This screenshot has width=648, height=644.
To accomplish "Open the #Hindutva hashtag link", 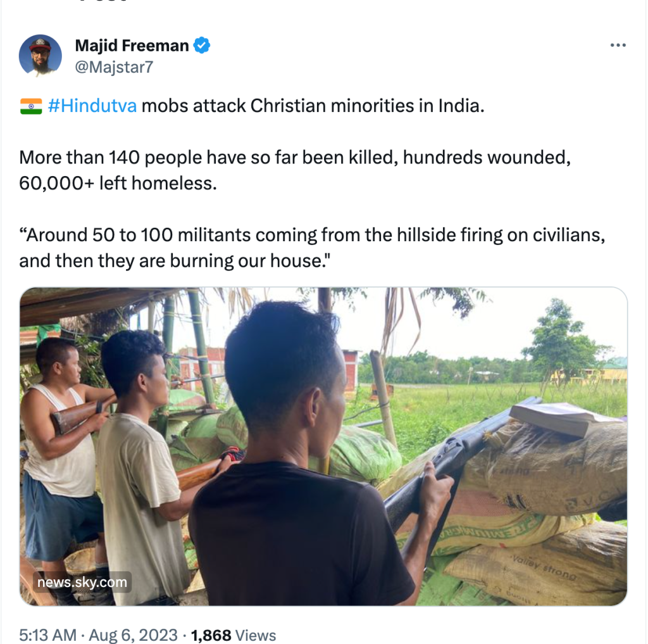I will [92, 106].
